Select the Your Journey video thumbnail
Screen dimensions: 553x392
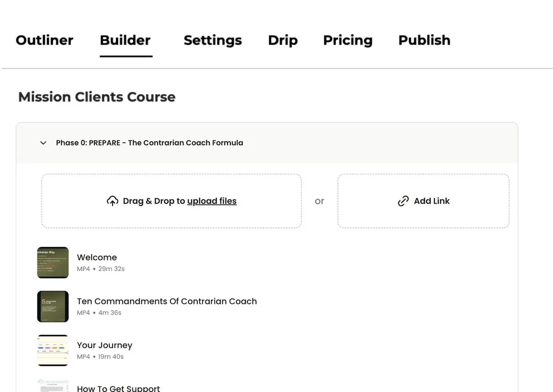(53, 350)
